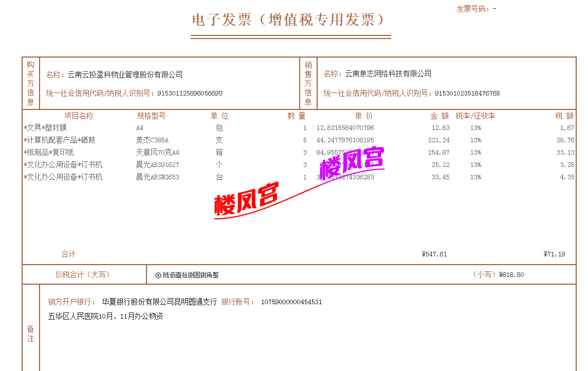Click the 项目名称 column header

pyautogui.click(x=79, y=116)
